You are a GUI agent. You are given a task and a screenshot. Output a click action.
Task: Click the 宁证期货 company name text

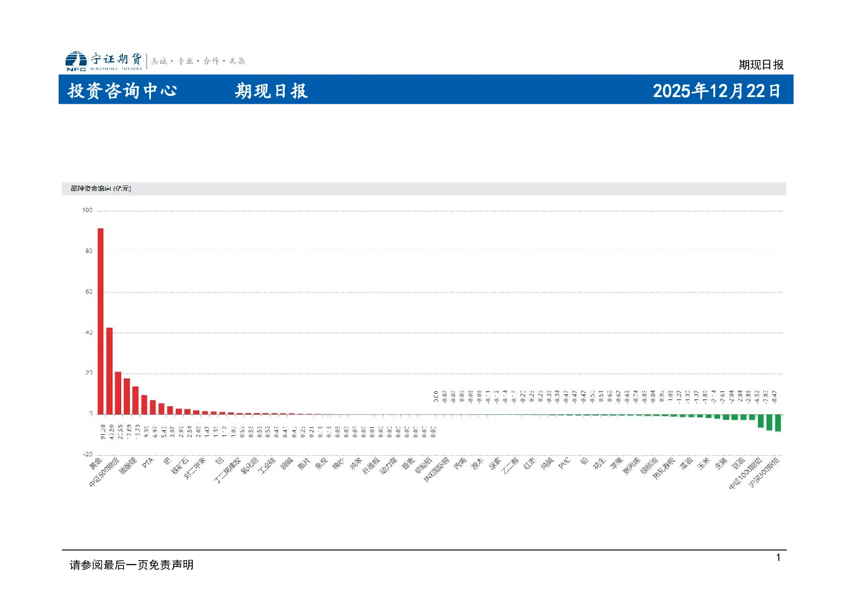tap(116, 59)
